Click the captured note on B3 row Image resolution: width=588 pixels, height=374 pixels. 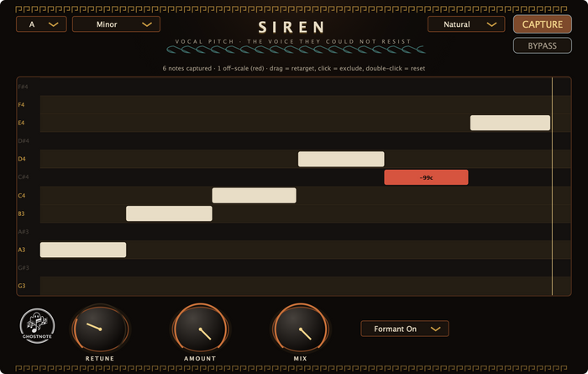pyautogui.click(x=169, y=213)
